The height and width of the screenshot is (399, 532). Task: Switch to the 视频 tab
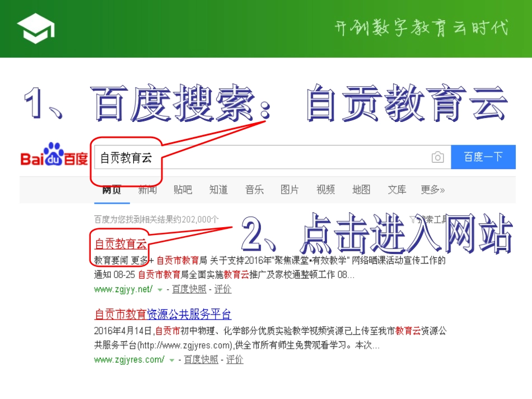coord(326,190)
